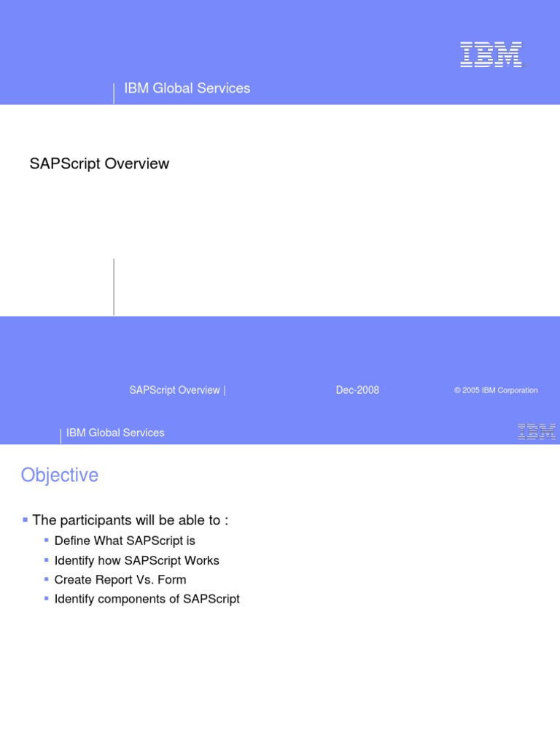Click the bullet before 'Define What SAPScript is'

(46, 541)
